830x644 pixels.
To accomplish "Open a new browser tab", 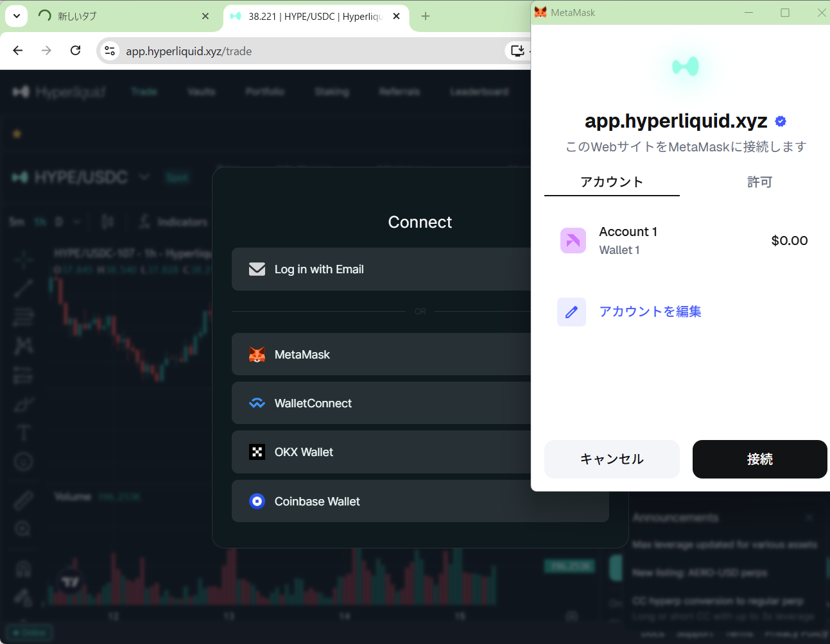I will pyautogui.click(x=426, y=16).
